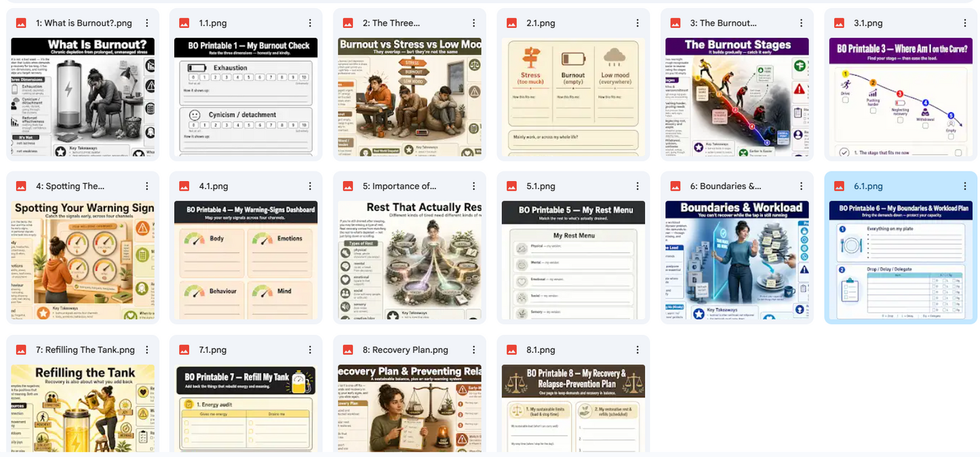The image size is (980, 457).
Task: Select the Recovery Plan & Preventing Relapse thumbnail
Action: pyautogui.click(x=410, y=409)
